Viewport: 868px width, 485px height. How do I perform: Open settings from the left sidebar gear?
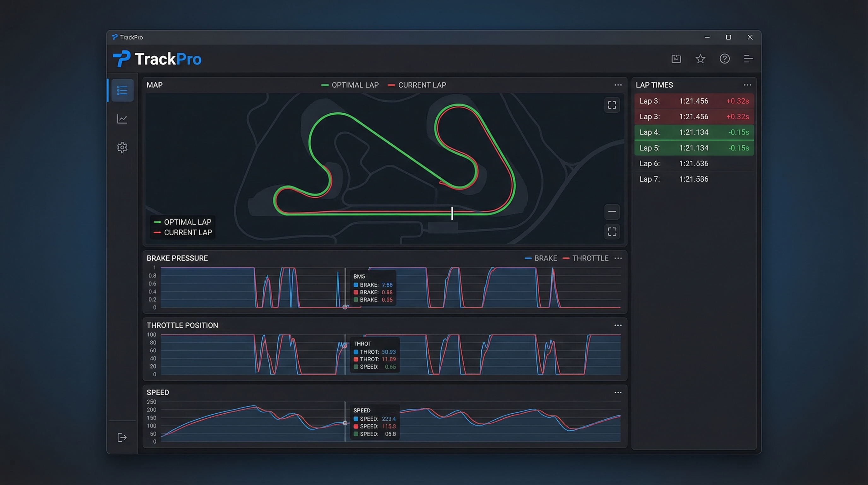click(x=122, y=147)
